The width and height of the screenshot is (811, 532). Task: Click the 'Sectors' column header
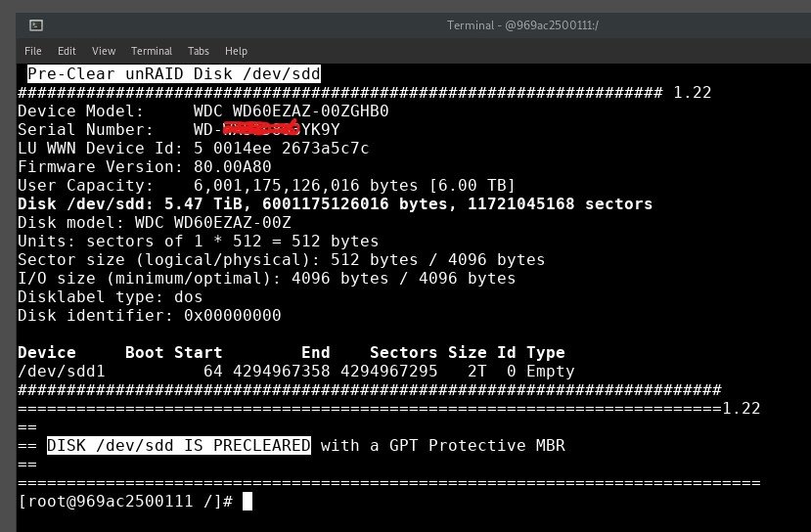click(403, 353)
